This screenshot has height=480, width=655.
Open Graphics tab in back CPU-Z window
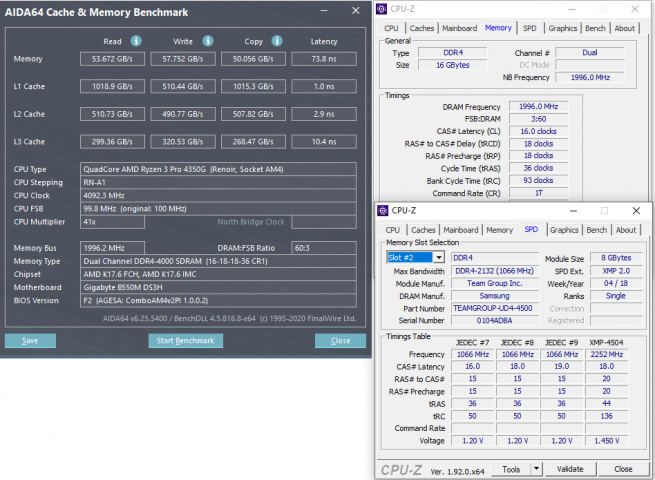563,28
